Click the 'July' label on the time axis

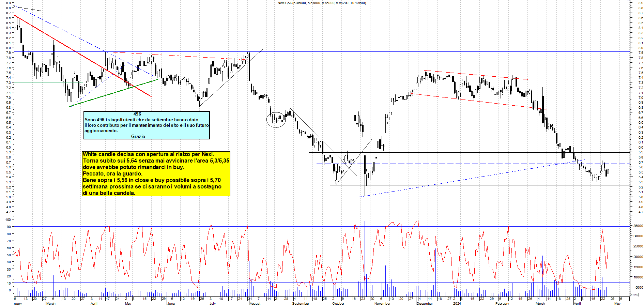click(212, 303)
